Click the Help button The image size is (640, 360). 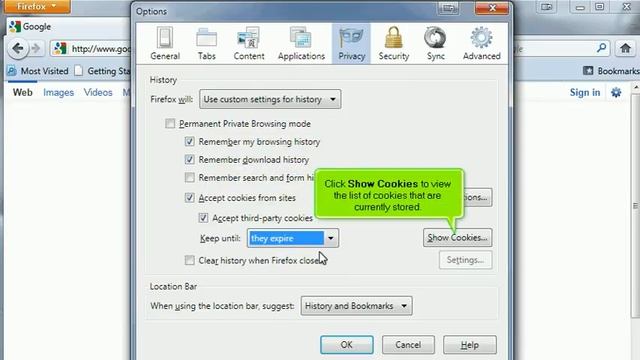[470, 345]
